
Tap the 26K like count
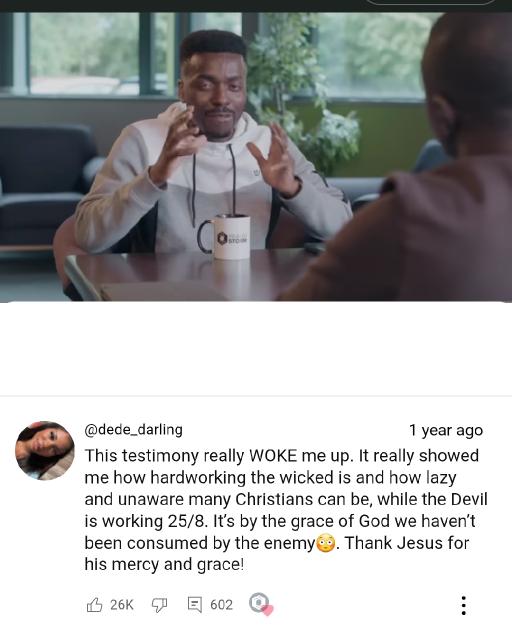122,605
